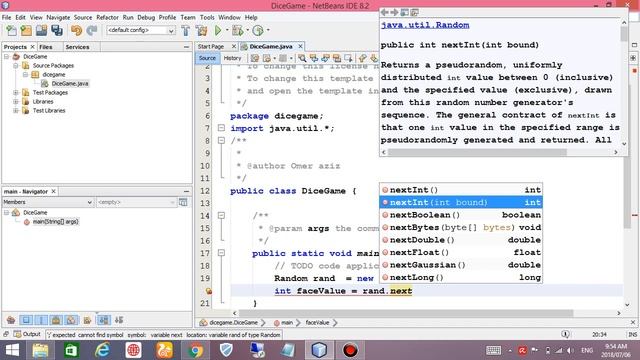Click the forward arrow in the Javadoc popup
This screenshot has height=360, width=640.
pos(394,13)
